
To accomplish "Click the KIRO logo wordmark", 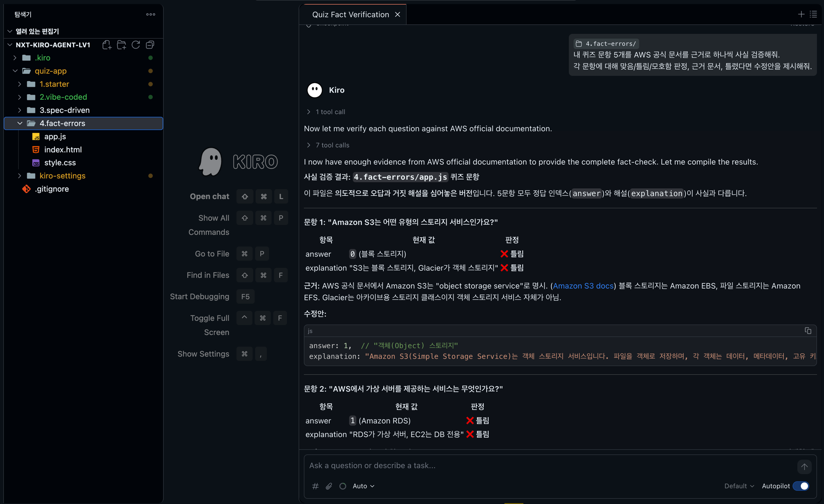I will click(x=255, y=162).
